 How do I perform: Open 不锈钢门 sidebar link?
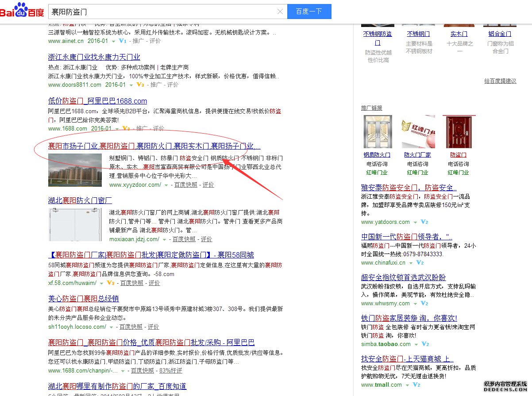[x=418, y=34]
